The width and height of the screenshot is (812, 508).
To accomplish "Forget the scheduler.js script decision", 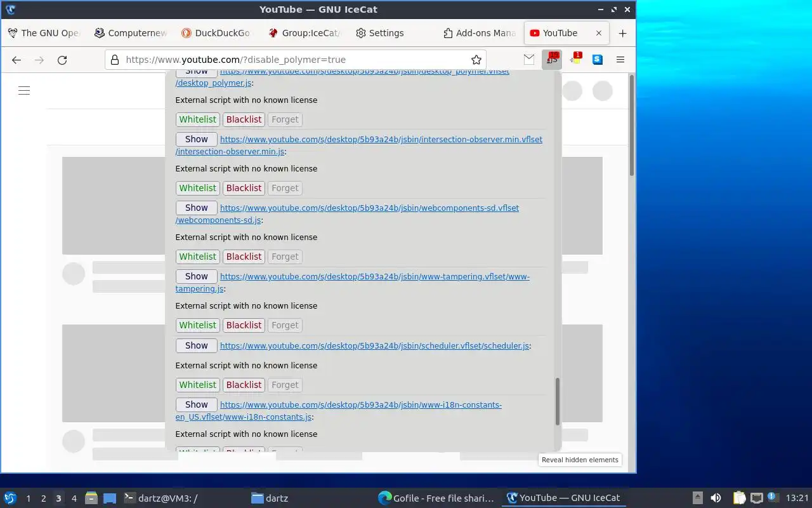I will point(285,385).
